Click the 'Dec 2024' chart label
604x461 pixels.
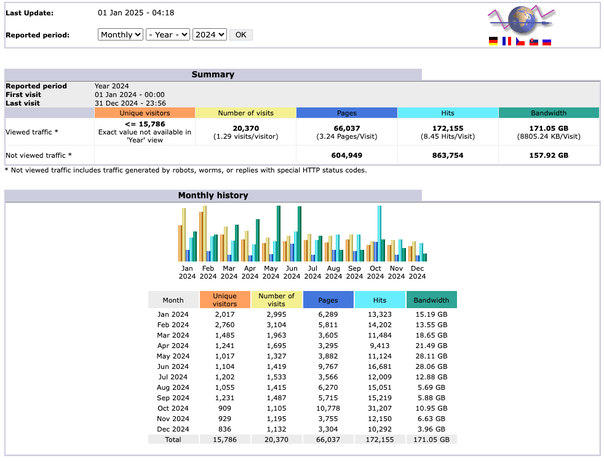point(417,272)
